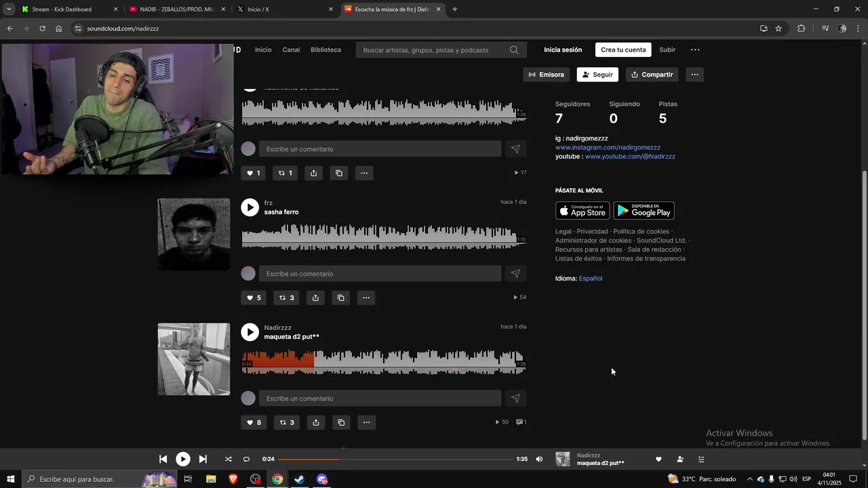Like the 'maqueta d2 put**' track (8 likes)
This screenshot has width=868, height=488.
(254, 422)
